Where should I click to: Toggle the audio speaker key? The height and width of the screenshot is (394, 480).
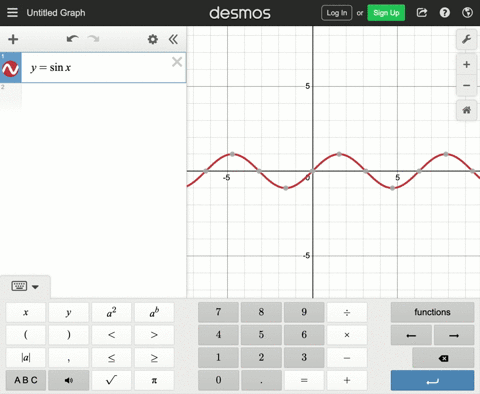[69, 380]
